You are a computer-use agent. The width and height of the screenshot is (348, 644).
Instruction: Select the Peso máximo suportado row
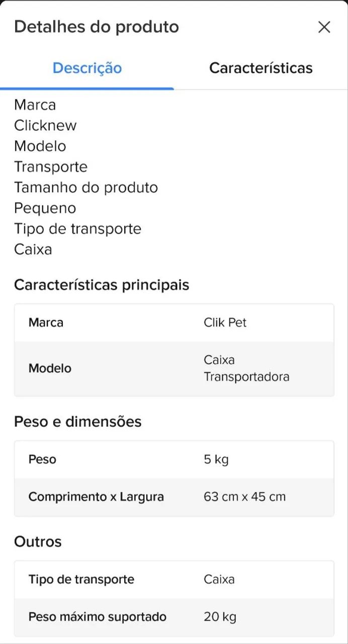(x=174, y=616)
